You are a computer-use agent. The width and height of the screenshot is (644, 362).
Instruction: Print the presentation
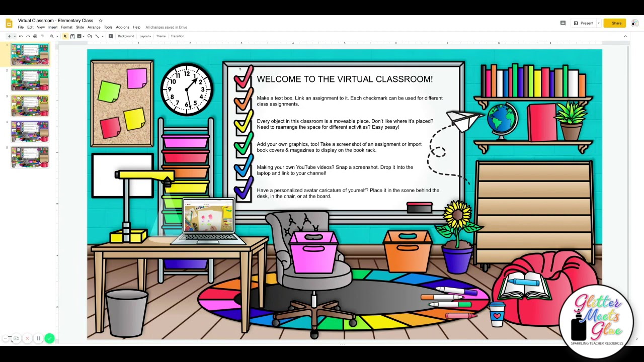click(x=35, y=36)
